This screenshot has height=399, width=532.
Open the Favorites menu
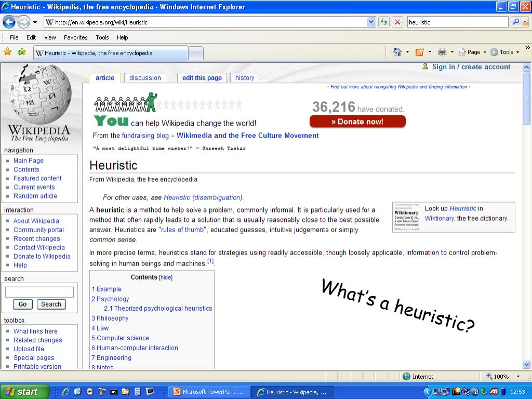pos(76,37)
